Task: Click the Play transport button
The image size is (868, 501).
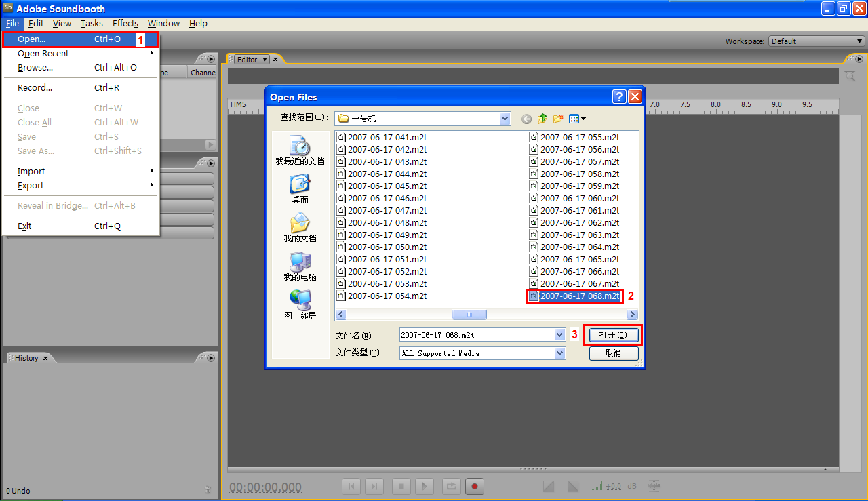Action: (x=425, y=486)
